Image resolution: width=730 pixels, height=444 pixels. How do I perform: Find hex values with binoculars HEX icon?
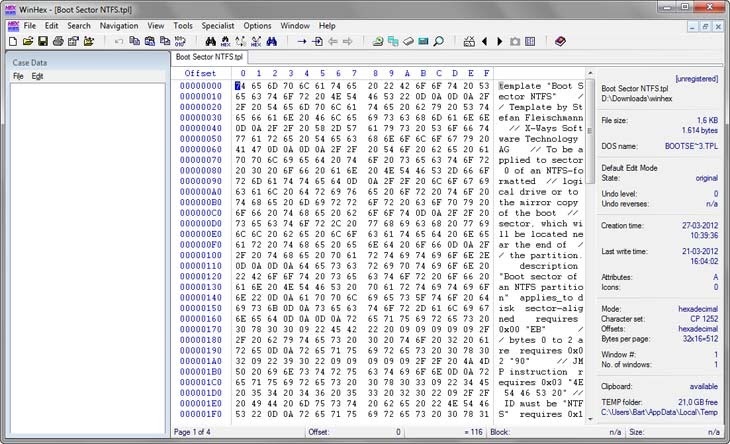(x=226, y=41)
